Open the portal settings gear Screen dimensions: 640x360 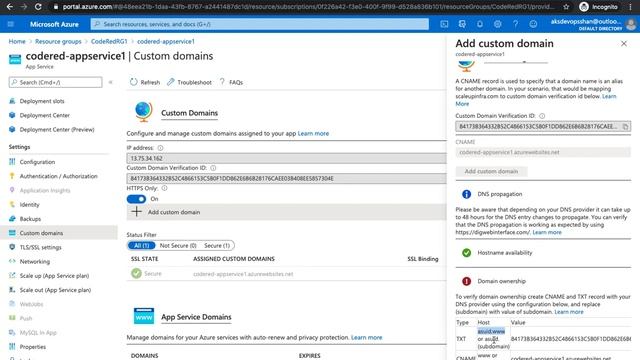498,24
